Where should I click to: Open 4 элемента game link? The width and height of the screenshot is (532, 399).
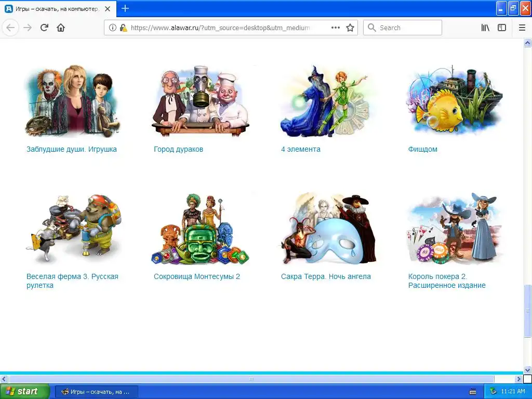[301, 149]
